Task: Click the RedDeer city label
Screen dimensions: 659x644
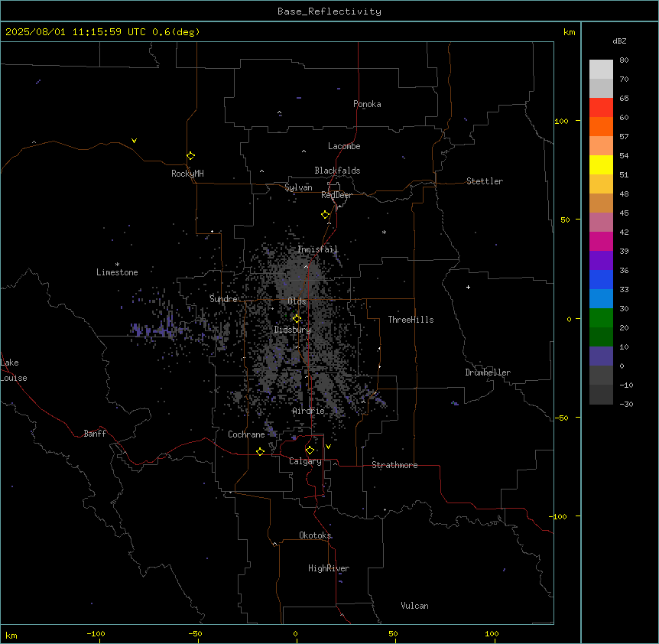Action: click(337, 195)
